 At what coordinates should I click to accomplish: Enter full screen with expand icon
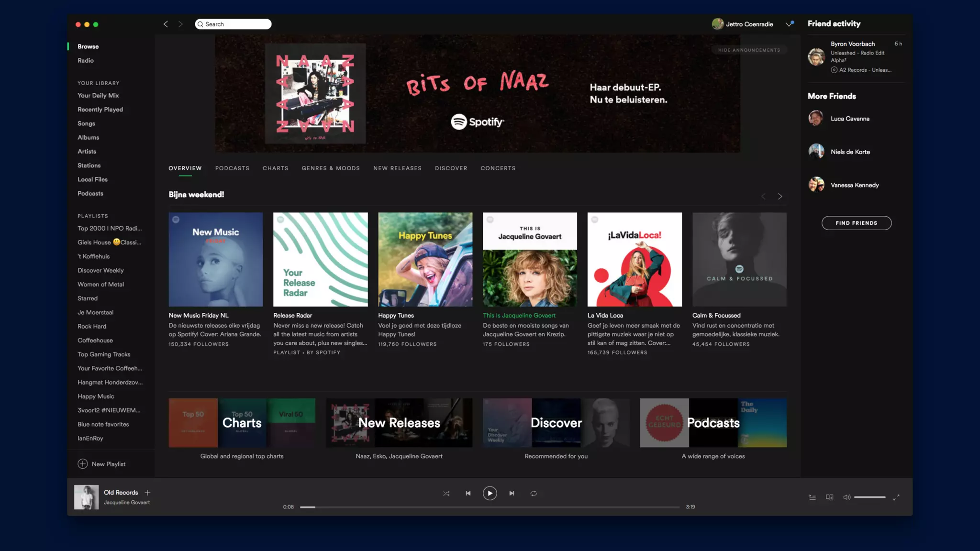(896, 497)
